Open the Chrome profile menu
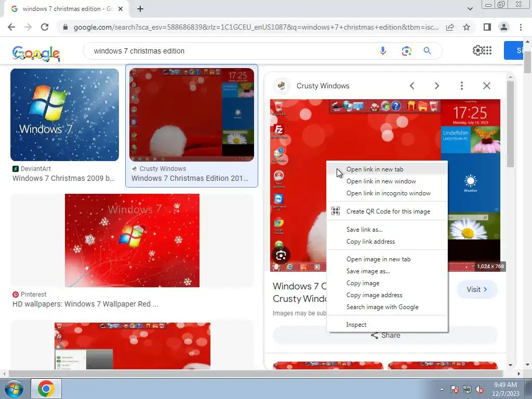 click(x=504, y=27)
